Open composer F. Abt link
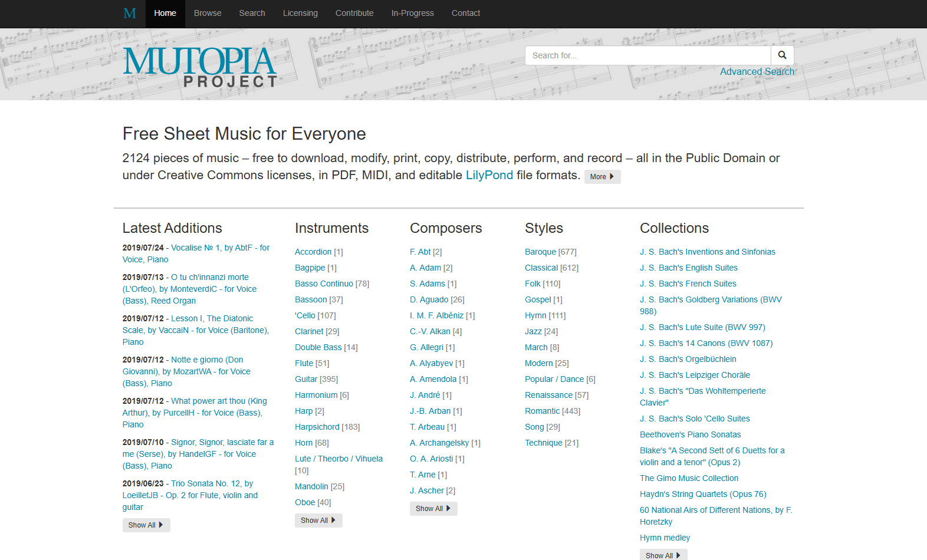The image size is (927, 560). tap(420, 252)
